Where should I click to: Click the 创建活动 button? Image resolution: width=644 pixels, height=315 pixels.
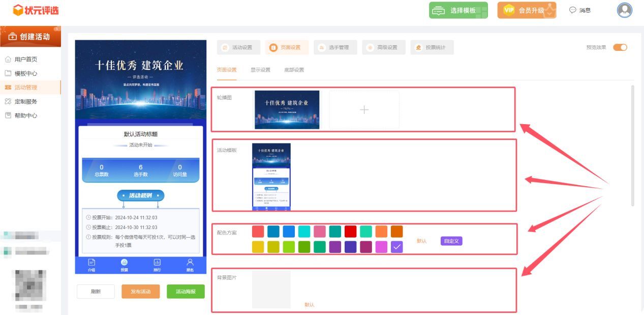[30, 37]
